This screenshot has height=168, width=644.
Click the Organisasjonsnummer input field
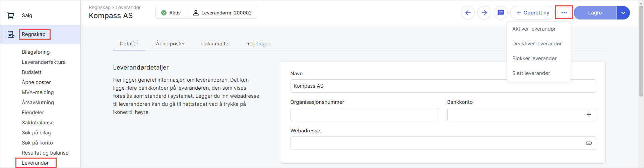click(365, 115)
